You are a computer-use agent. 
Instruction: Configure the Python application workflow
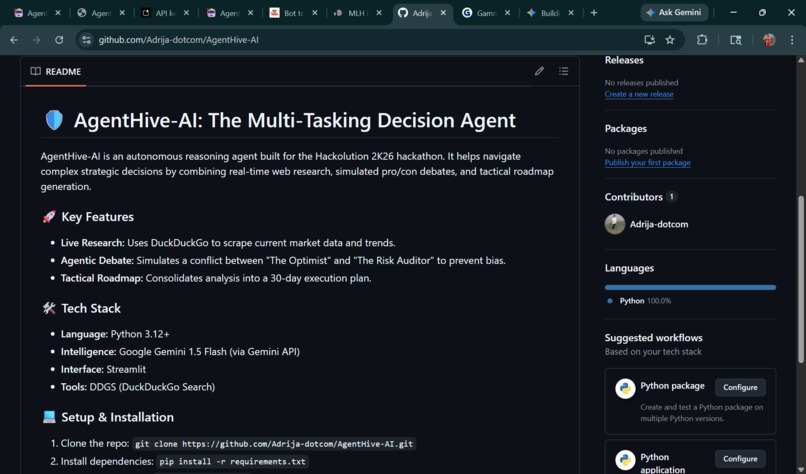pyautogui.click(x=740, y=459)
